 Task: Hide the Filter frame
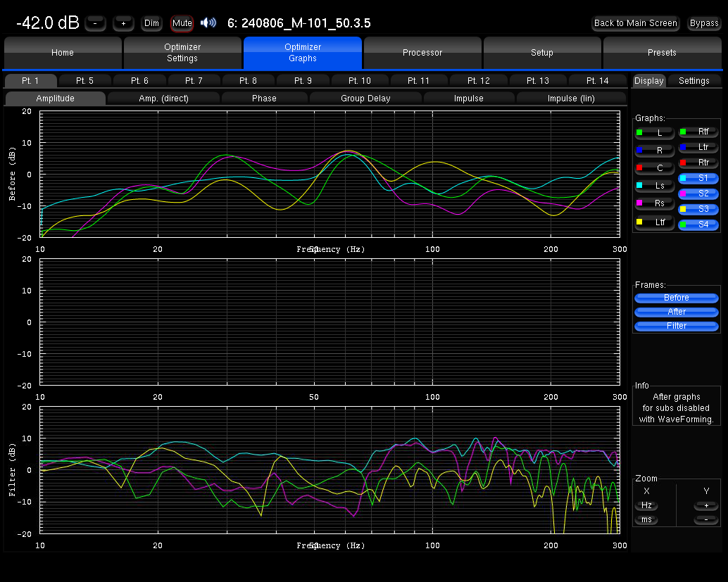[676, 326]
